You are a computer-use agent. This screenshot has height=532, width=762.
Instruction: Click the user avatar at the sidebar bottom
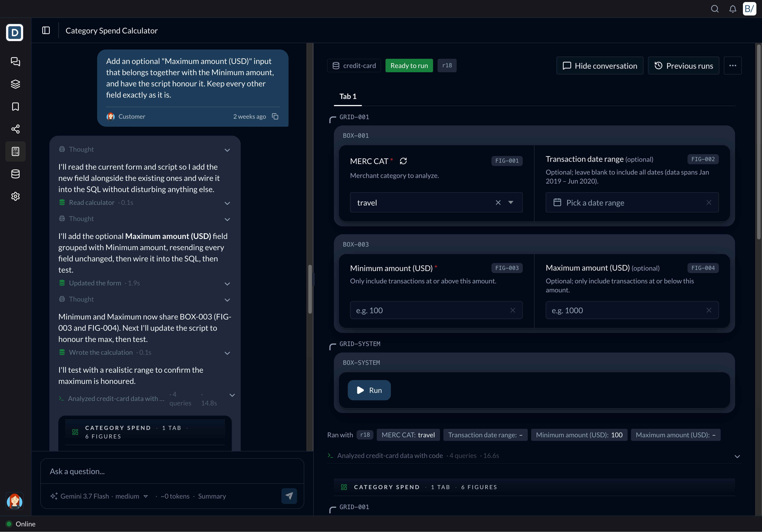15,501
